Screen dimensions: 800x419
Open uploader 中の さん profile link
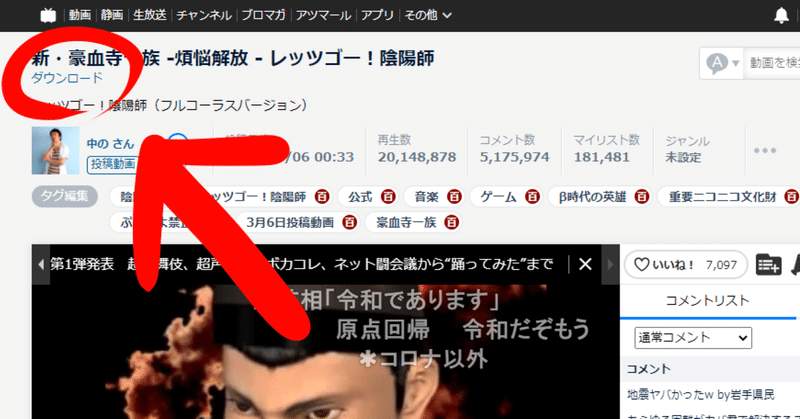point(110,143)
